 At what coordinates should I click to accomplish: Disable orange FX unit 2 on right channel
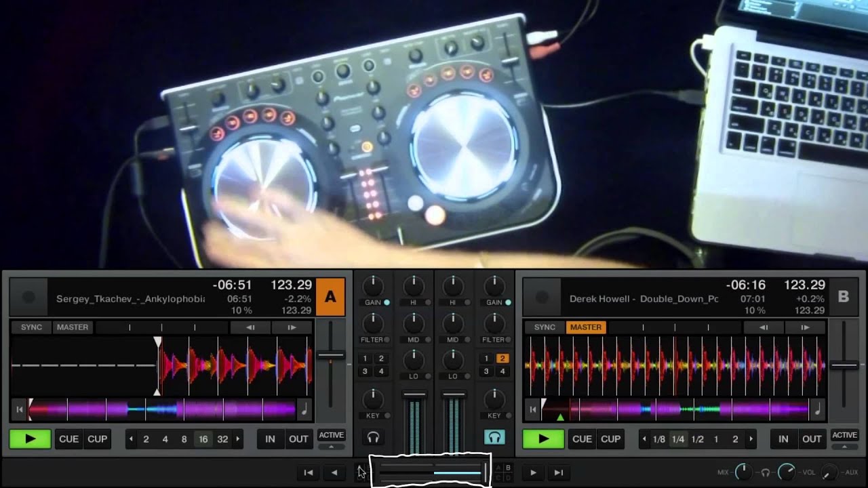pyautogui.click(x=502, y=359)
